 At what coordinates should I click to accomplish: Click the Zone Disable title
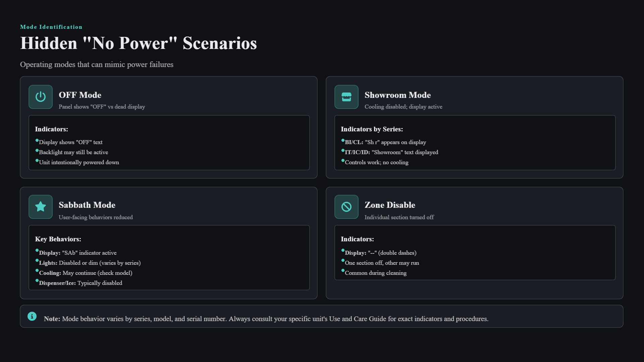click(x=390, y=205)
